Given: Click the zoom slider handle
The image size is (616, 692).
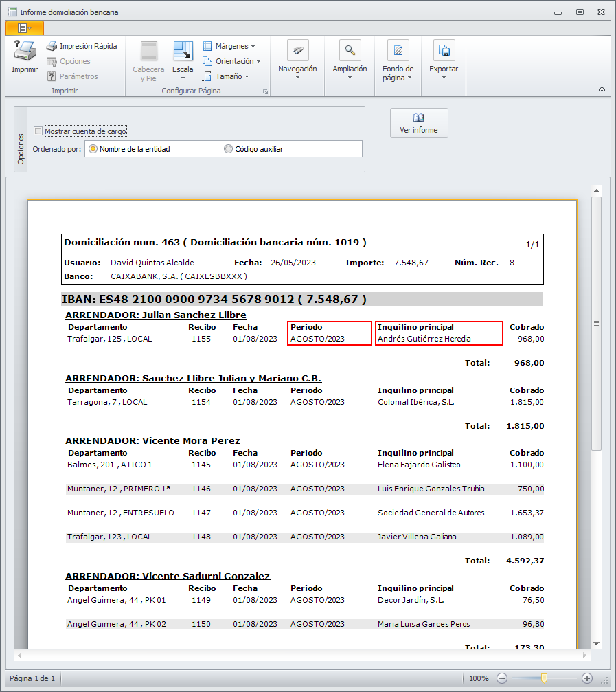Looking at the screenshot, I should point(544,678).
